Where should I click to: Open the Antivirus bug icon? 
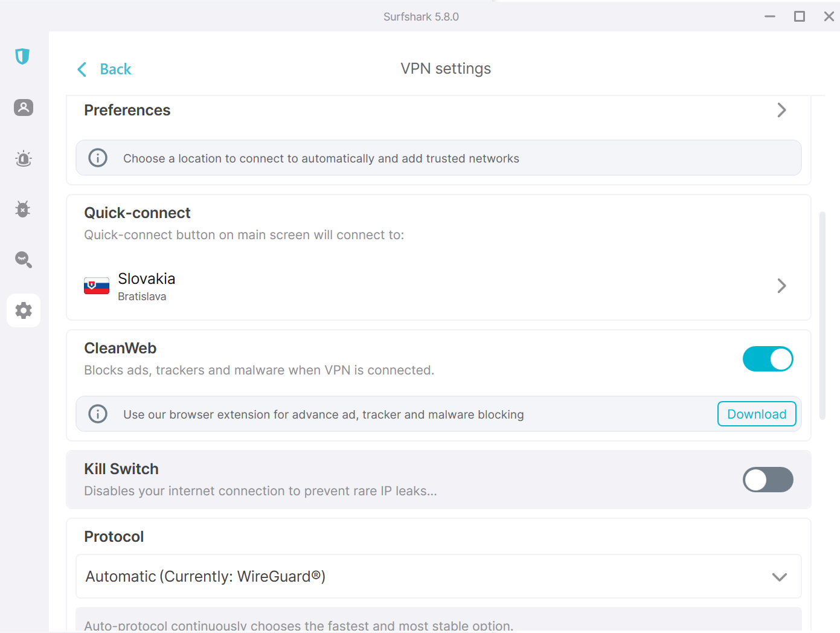point(23,209)
